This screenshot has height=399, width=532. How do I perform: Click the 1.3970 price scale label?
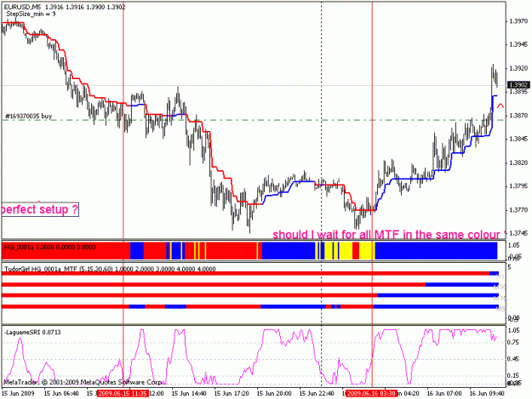pyautogui.click(x=518, y=21)
